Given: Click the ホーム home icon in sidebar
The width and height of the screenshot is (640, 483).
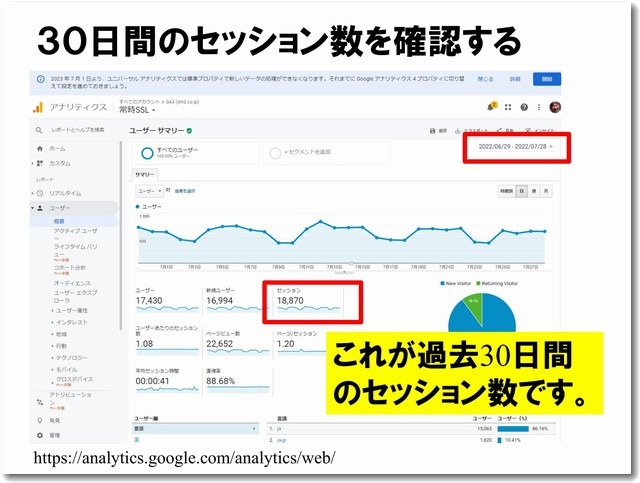Looking at the screenshot, I should pos(39,148).
